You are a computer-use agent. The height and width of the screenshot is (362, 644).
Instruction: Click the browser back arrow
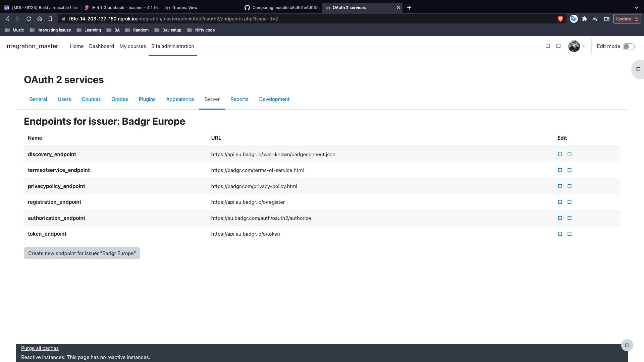click(7, 19)
